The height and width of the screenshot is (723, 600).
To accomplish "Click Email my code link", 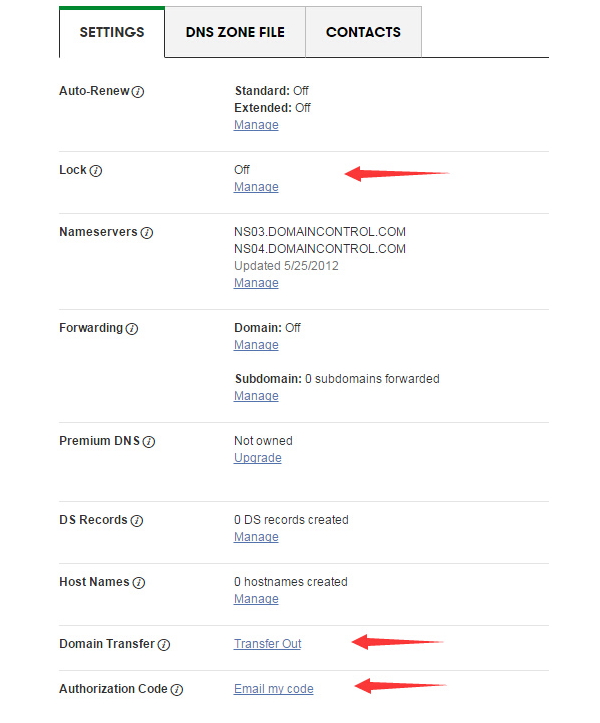I will coord(273,689).
